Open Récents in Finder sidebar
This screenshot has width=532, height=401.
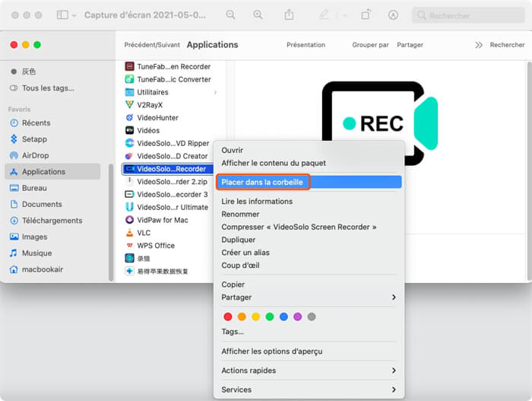pos(30,123)
